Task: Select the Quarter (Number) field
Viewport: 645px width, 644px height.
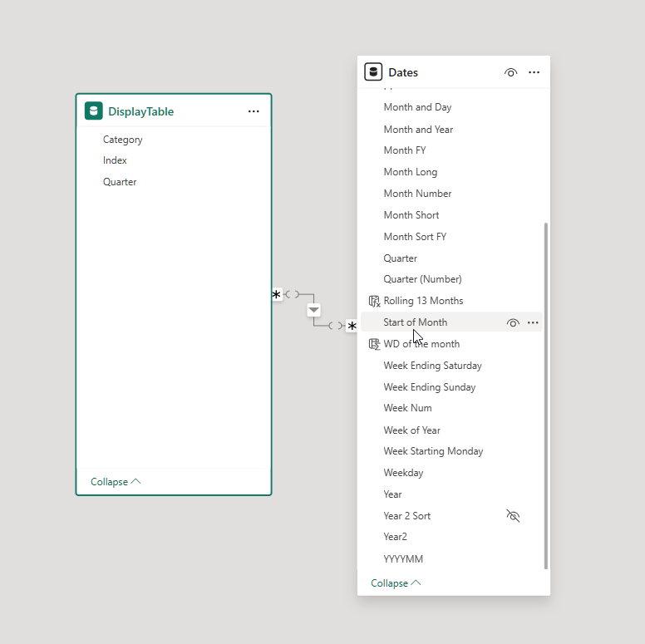Action: pos(422,279)
